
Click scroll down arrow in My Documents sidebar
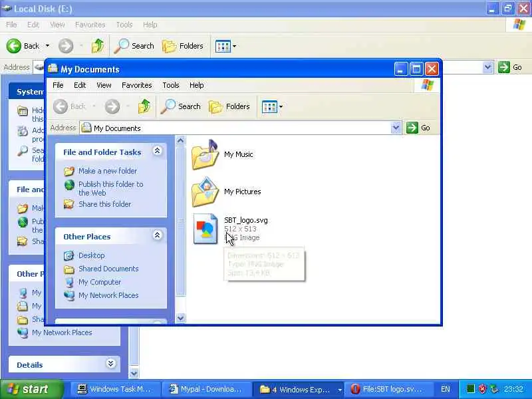(x=180, y=318)
